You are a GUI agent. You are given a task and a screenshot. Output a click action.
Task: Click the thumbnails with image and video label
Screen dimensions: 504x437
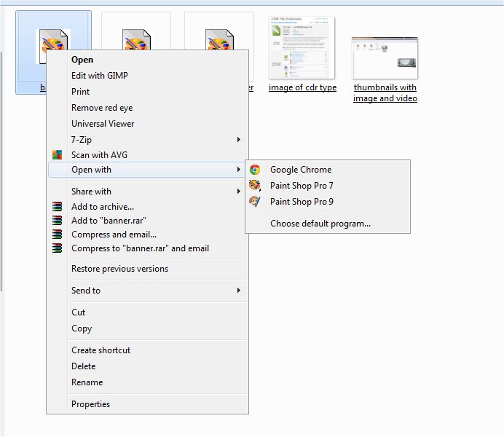pyautogui.click(x=385, y=92)
